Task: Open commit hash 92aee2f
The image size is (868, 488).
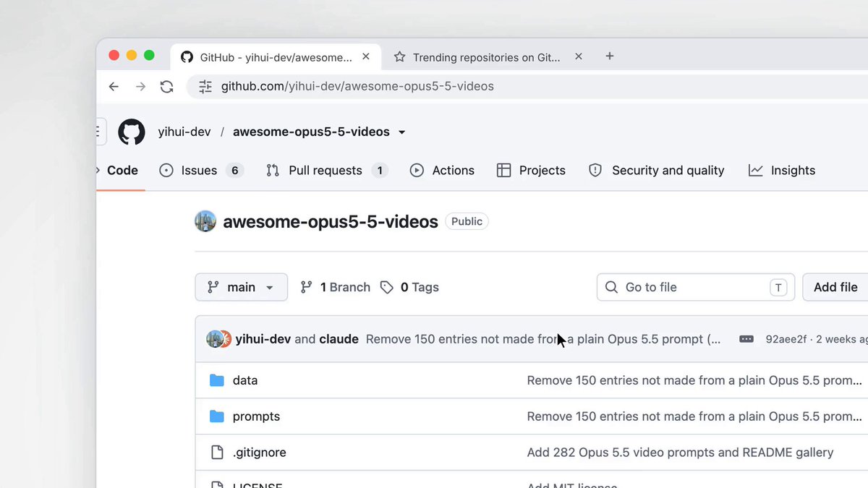Action: [786, 339]
